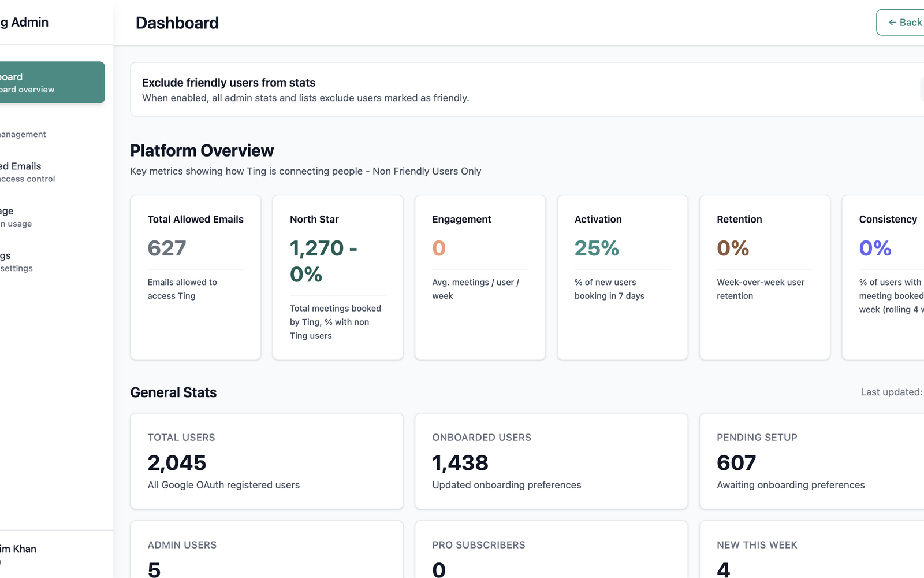Click the Retention card title
The width and height of the screenshot is (924, 578).
coord(739,219)
